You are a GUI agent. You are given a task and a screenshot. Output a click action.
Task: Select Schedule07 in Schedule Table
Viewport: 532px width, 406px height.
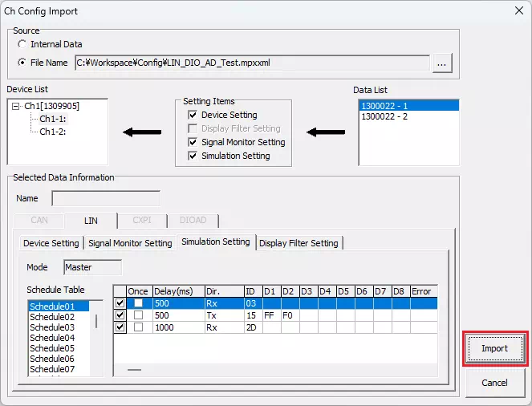[59, 369]
